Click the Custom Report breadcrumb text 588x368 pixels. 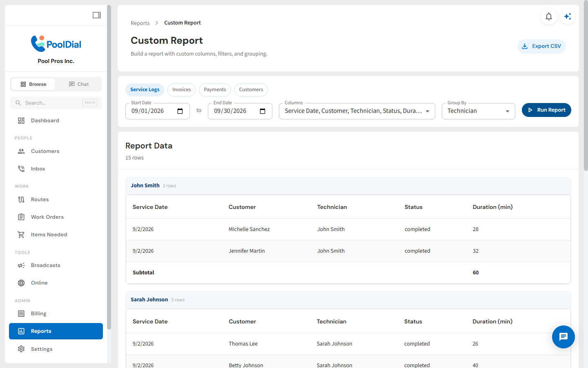coord(183,23)
